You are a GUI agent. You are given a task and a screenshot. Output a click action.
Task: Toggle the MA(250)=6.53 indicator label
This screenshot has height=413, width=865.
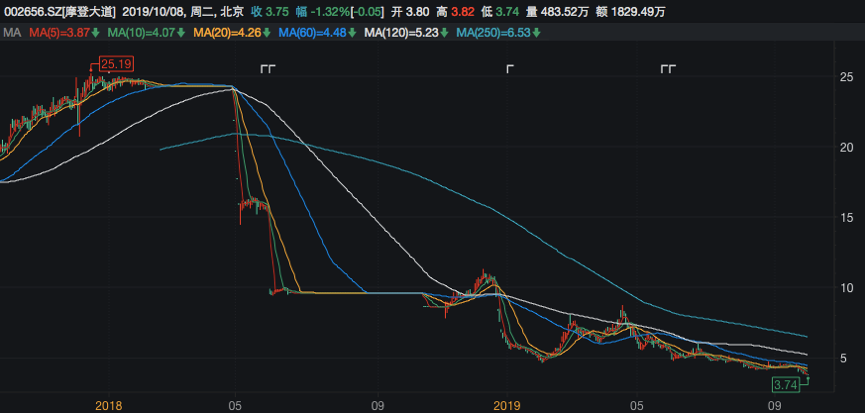(x=492, y=33)
